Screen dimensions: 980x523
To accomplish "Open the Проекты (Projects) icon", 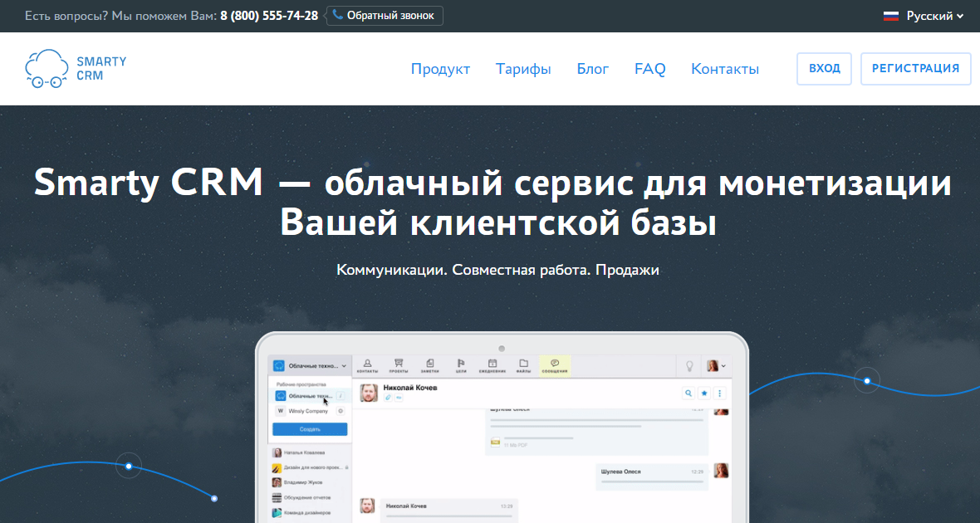I will coord(397,361).
